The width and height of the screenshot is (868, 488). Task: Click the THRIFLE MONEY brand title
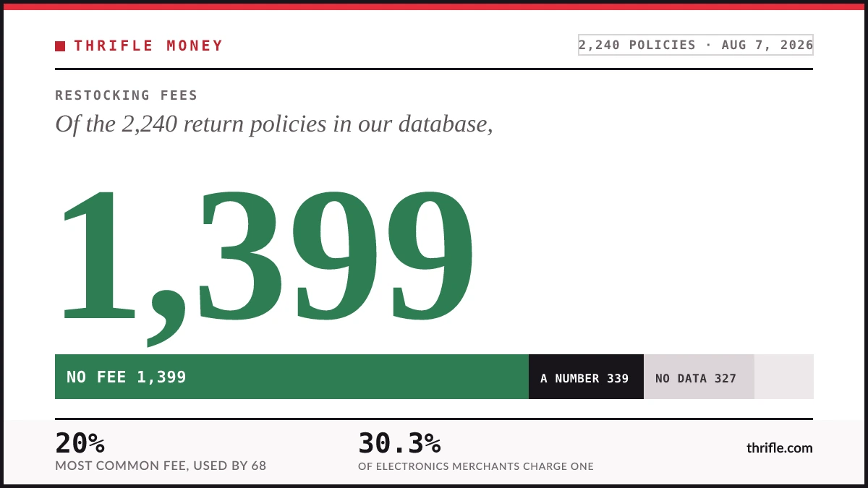(148, 46)
